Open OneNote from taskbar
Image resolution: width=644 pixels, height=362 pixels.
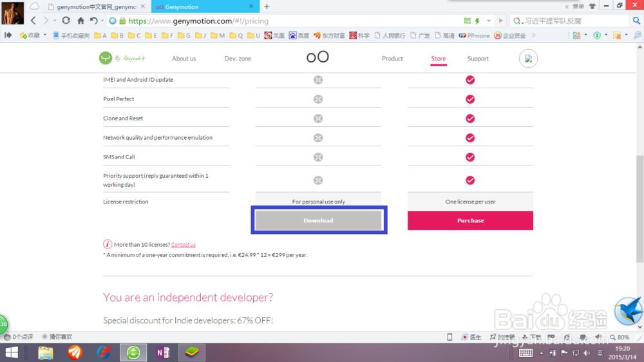[163, 352]
